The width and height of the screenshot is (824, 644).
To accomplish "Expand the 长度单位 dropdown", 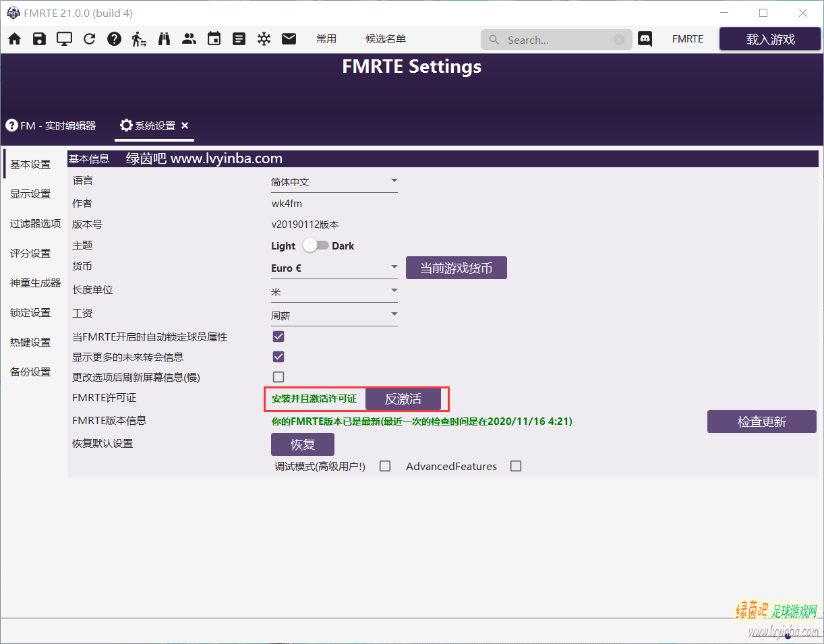I will (334, 292).
